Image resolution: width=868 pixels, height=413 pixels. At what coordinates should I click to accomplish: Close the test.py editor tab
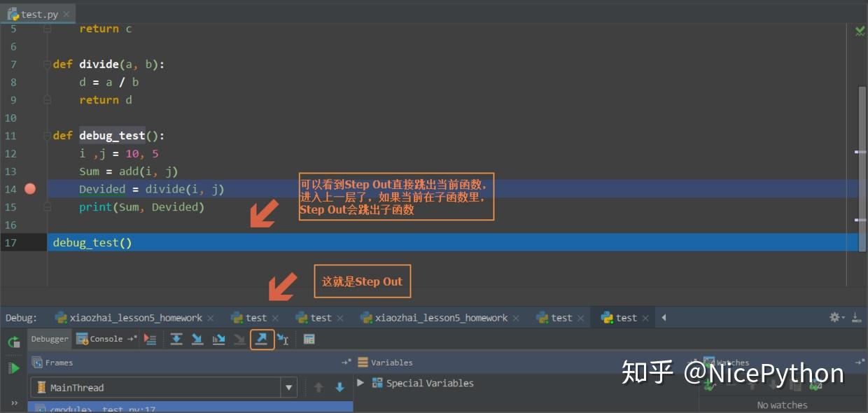(x=67, y=14)
